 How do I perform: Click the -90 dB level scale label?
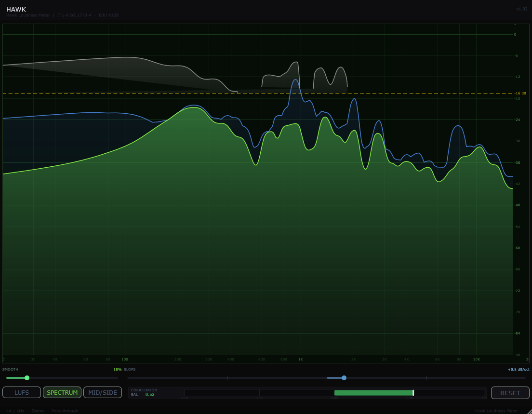517,355
